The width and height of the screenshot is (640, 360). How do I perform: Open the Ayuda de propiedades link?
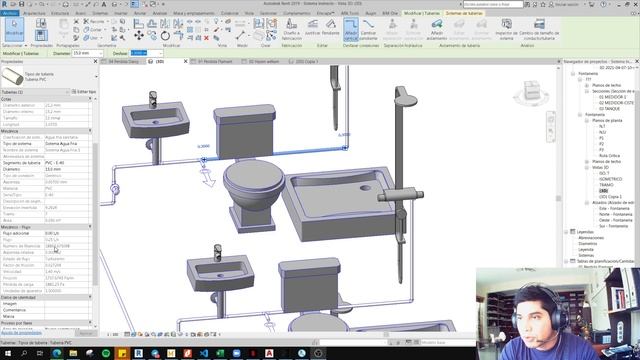tap(21, 333)
